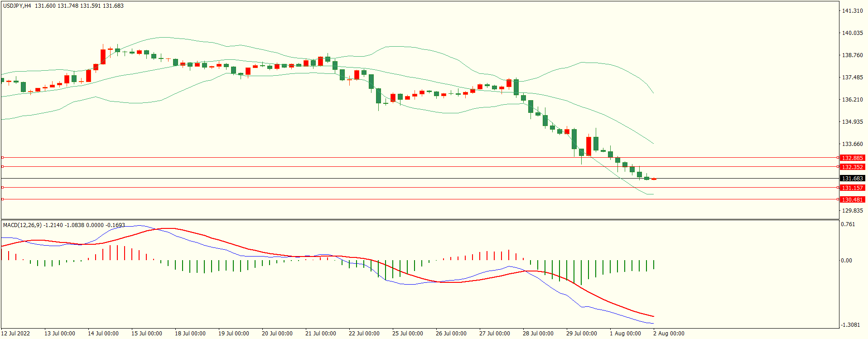
Task: Click the 20 Jul 00:00 time label
Action: point(277,334)
